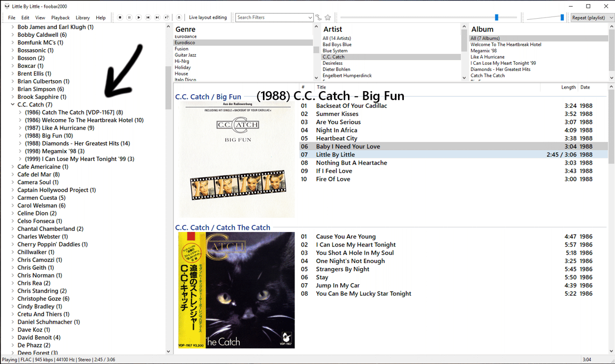The width and height of the screenshot is (615, 364).
Task: Click the Genre panel scroll-down arrow
Action: coord(316,78)
